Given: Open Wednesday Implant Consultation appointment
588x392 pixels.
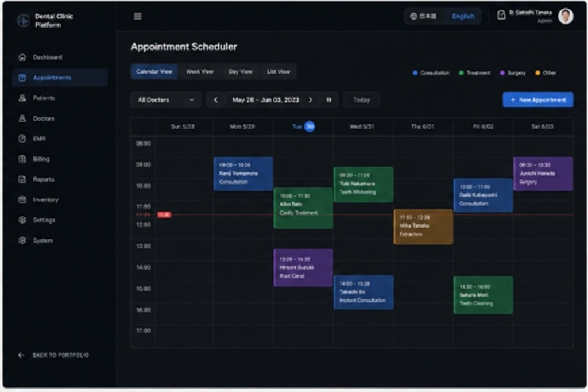Looking at the screenshot, I should pyautogui.click(x=363, y=292).
